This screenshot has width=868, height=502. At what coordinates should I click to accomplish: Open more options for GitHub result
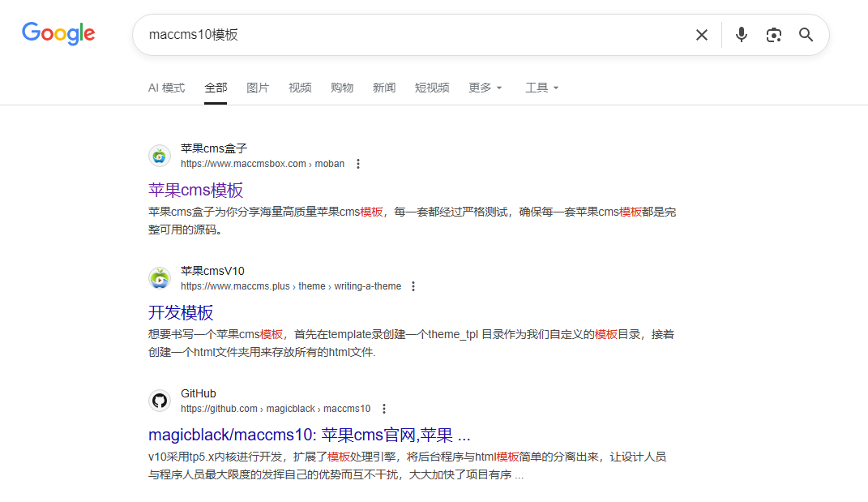[384, 409]
